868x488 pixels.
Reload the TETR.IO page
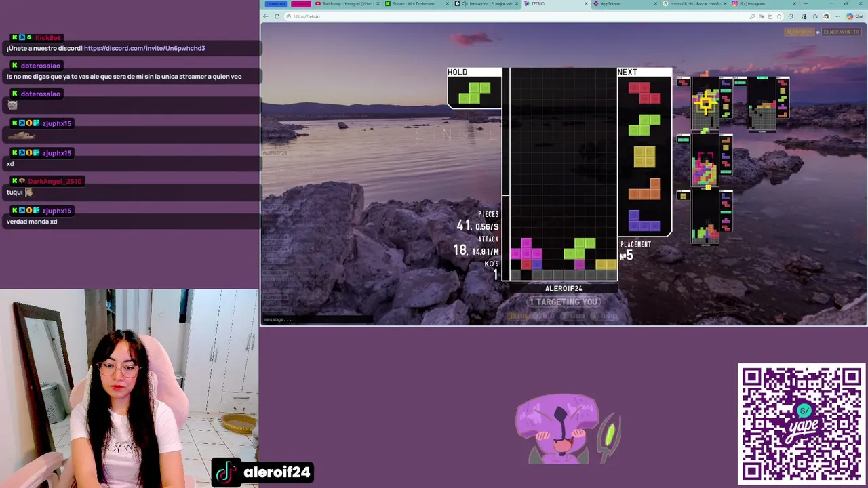277,16
